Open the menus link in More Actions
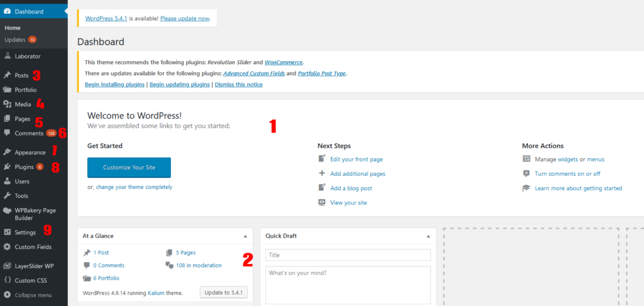 (x=596, y=159)
